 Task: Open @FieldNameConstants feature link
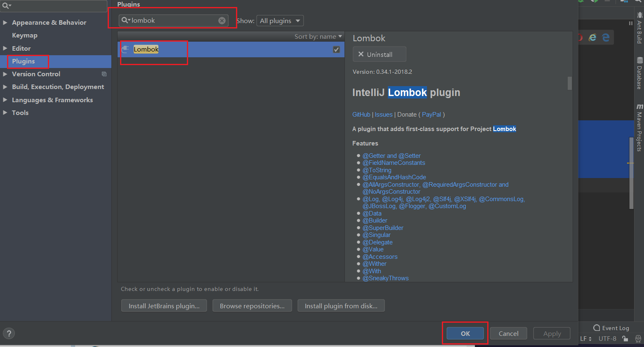point(394,163)
